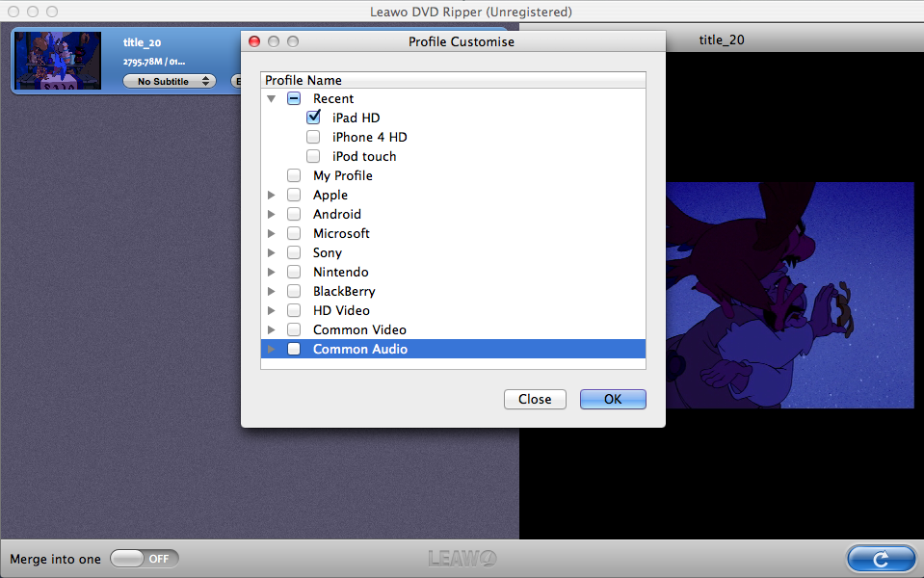Image resolution: width=924 pixels, height=578 pixels.
Task: Collapse the Recent group triangle
Action: point(271,99)
